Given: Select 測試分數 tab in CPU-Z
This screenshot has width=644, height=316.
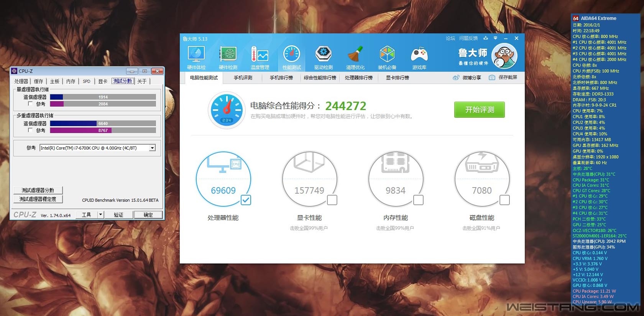Looking at the screenshot, I should (123, 81).
